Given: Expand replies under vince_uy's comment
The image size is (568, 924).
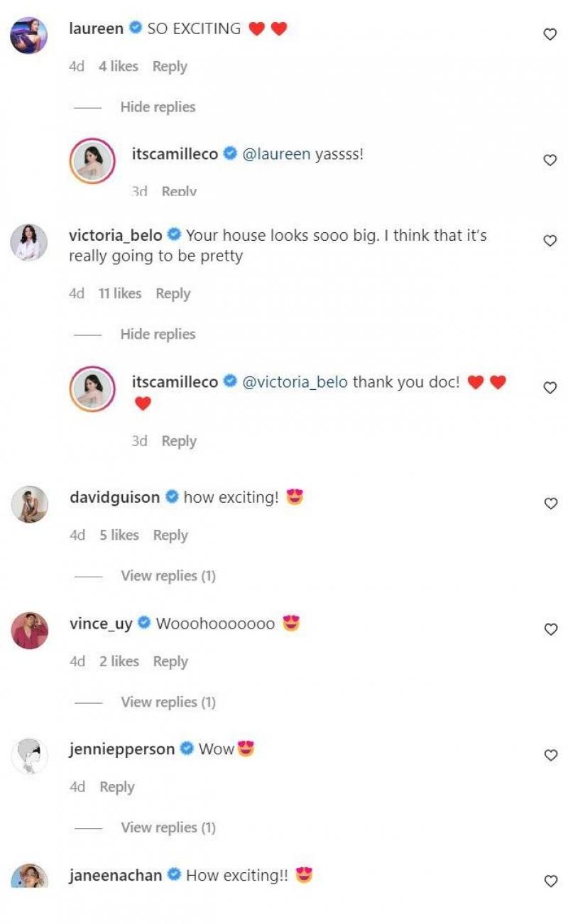Looking at the screenshot, I should [x=168, y=702].
